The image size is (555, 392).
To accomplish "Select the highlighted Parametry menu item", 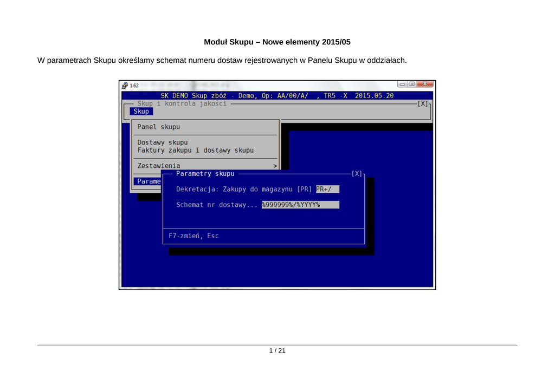I will [x=148, y=181].
